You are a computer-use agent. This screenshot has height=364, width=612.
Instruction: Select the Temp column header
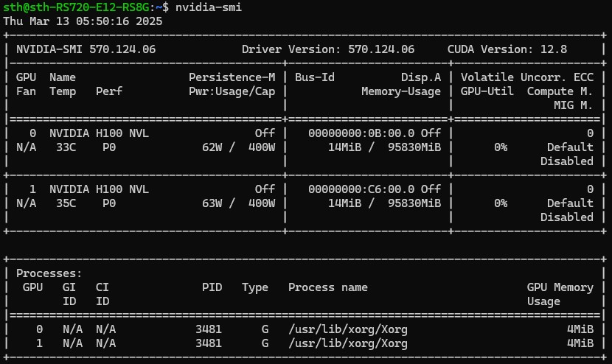click(x=63, y=91)
